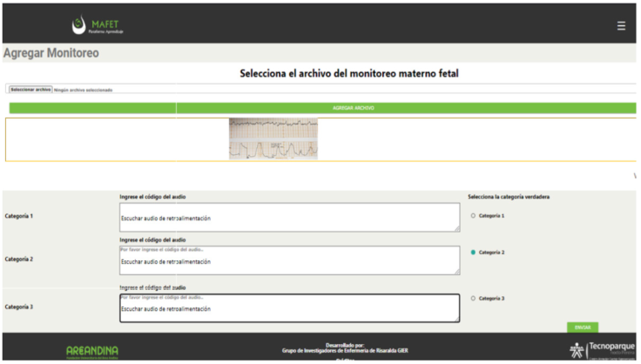The image size is (641, 364).
Task: Click the 'Ningún archivo seleccionado' file label
Action: [x=84, y=90]
